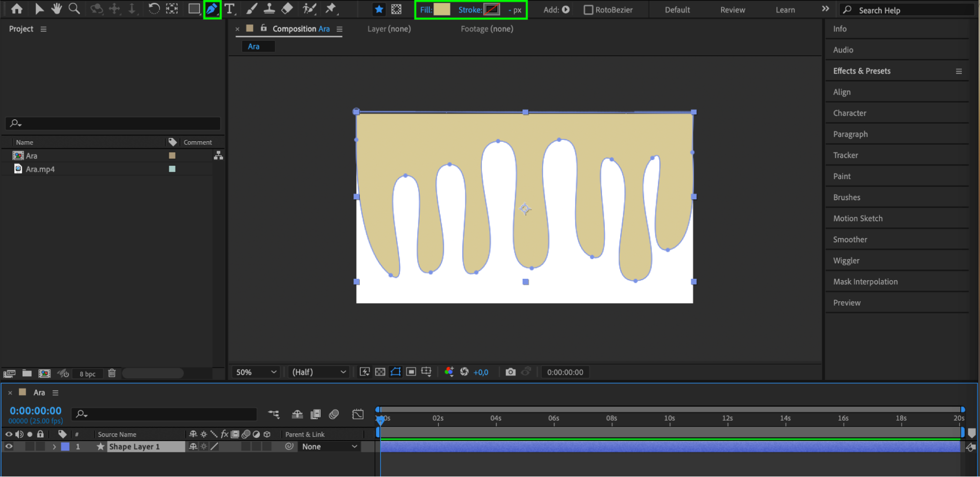Hide Shape Layer 1 with eye toggle
Viewport: 980px width, 477px height.
[9, 447]
